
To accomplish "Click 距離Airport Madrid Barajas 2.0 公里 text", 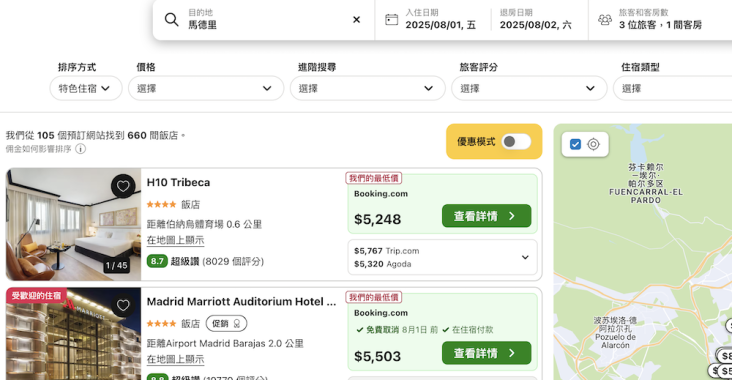I will pos(225,344).
